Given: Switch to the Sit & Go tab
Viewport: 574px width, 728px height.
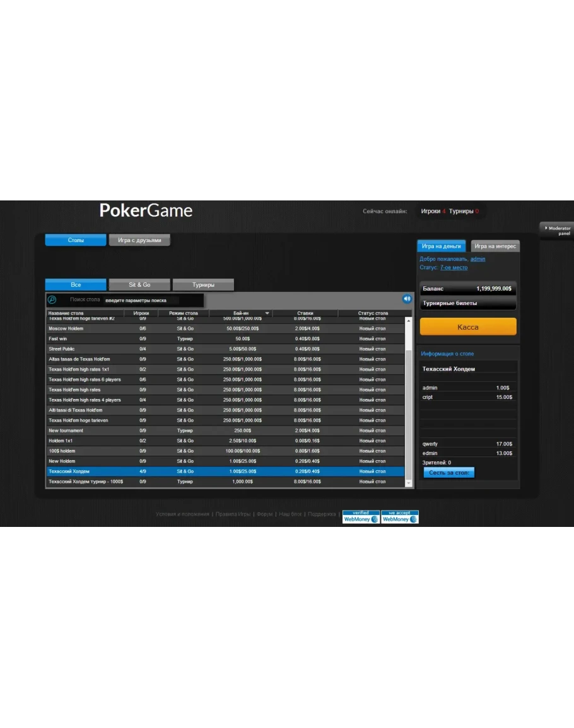Looking at the screenshot, I should point(139,285).
